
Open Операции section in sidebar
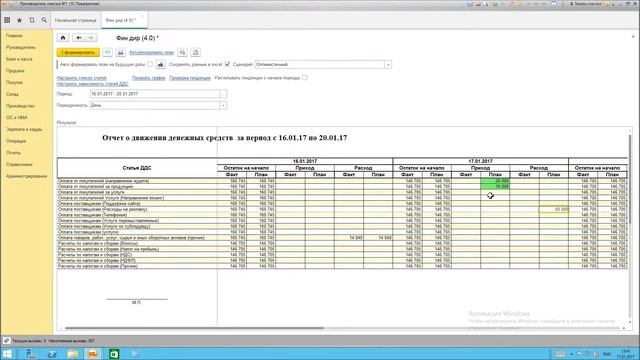click(16, 141)
